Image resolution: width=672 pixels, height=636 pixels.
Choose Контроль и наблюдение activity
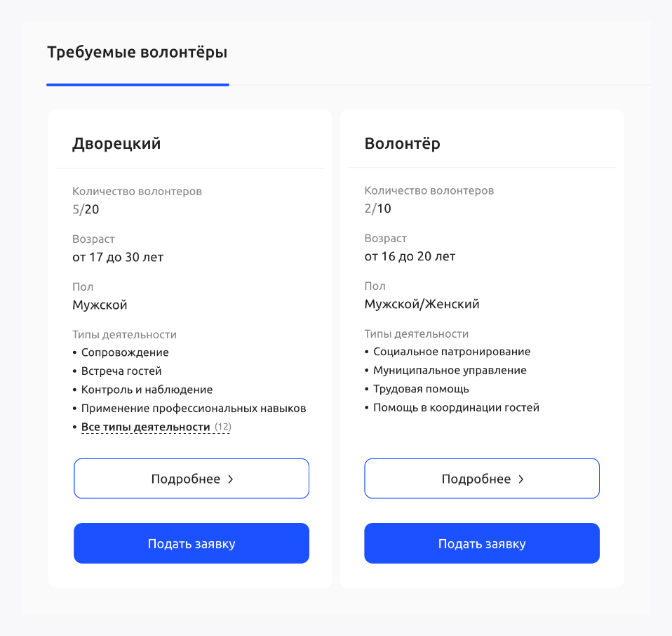147,390
